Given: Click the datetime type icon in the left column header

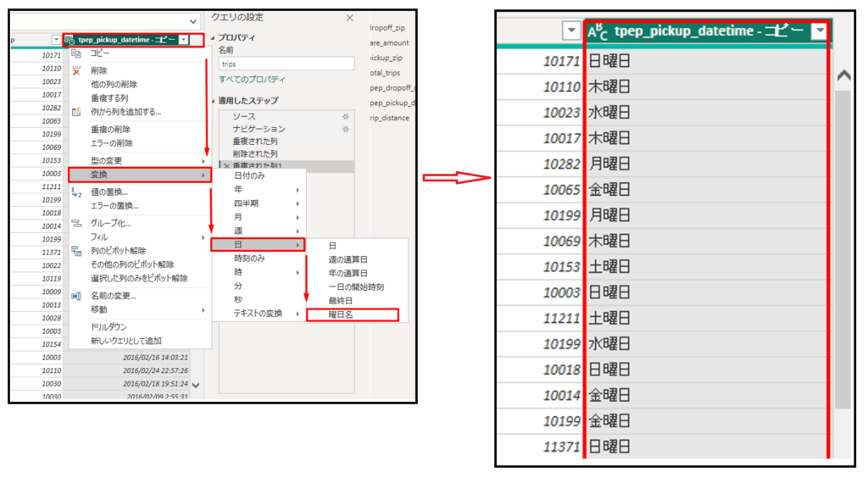Looking at the screenshot, I should [70, 40].
